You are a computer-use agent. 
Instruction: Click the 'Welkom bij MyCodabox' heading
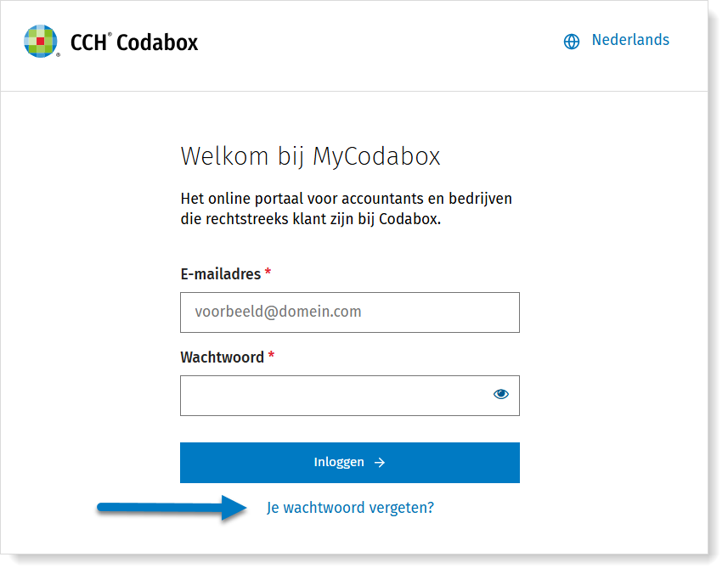310,157
